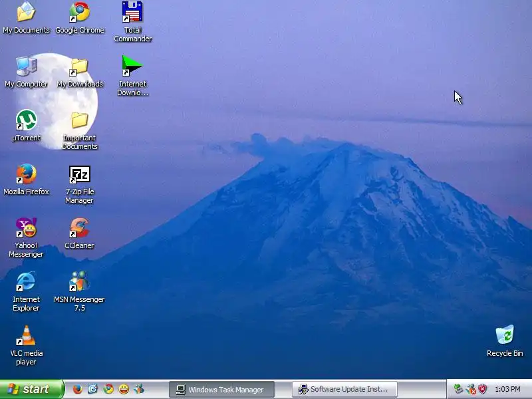Viewport: 532px width, 399px height.
Task: Select the MSN Messenger 7.5 shortcut
Action: 80,291
